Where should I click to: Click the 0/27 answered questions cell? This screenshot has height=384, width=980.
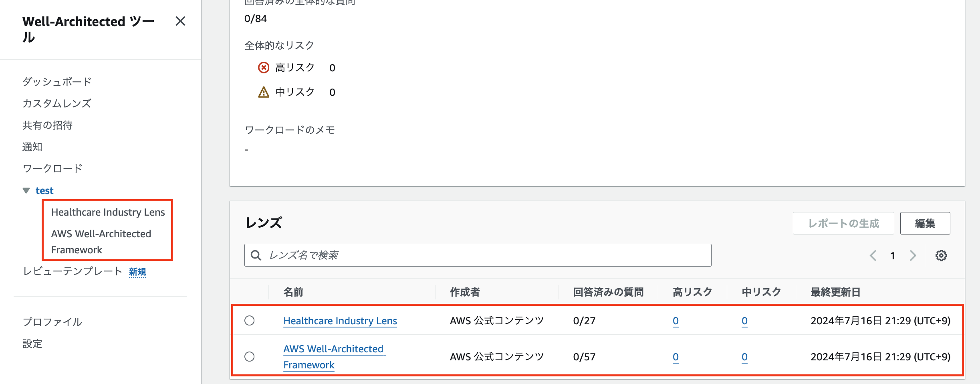tap(584, 321)
